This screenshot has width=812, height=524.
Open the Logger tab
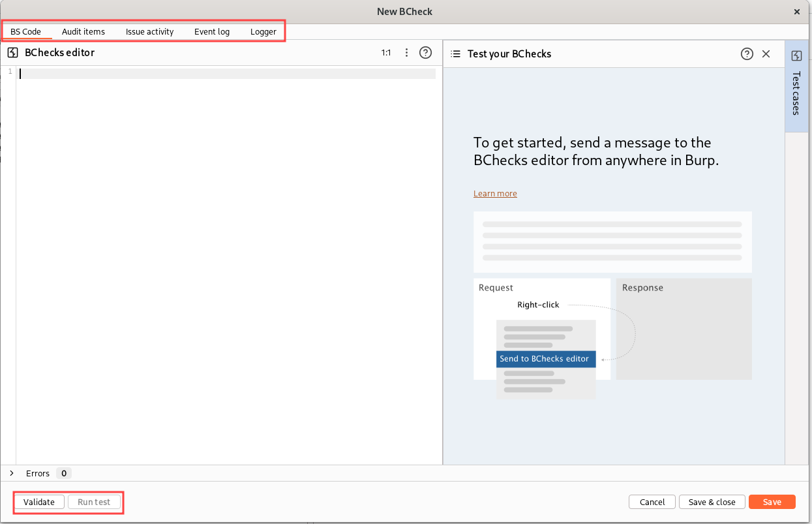263,31
